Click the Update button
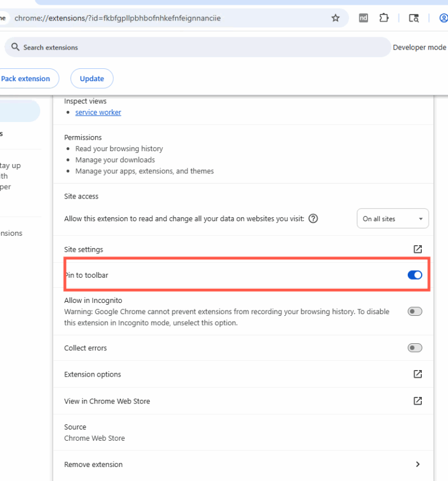The width and height of the screenshot is (448, 481). pos(92,78)
